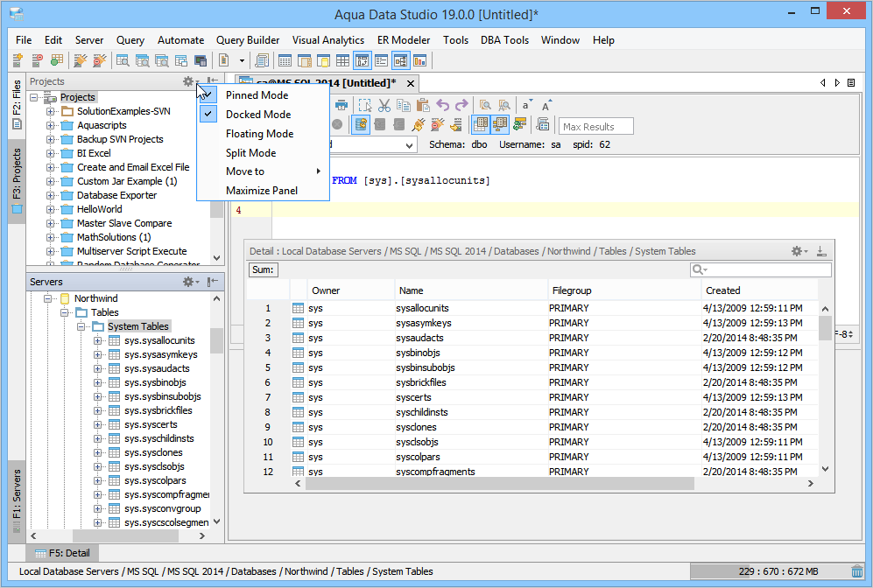
Task: Click the trash garbage-collect icon in status bar
Action: (857, 571)
